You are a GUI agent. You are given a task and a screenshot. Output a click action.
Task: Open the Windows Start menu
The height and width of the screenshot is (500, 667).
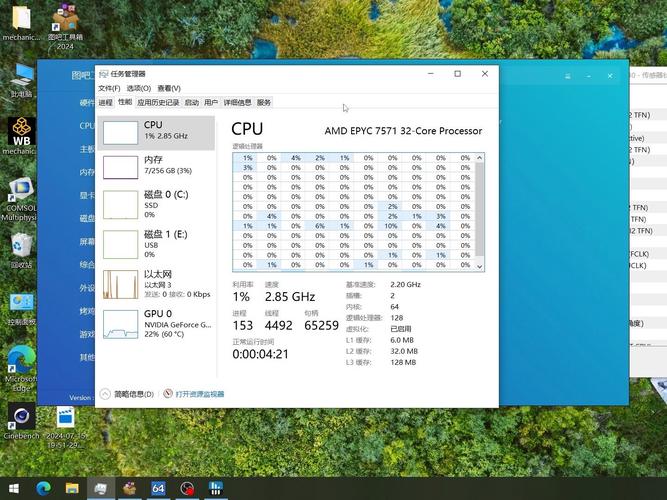coord(14,488)
